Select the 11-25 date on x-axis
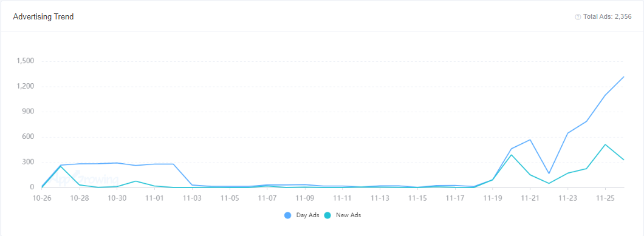 pos(605,198)
